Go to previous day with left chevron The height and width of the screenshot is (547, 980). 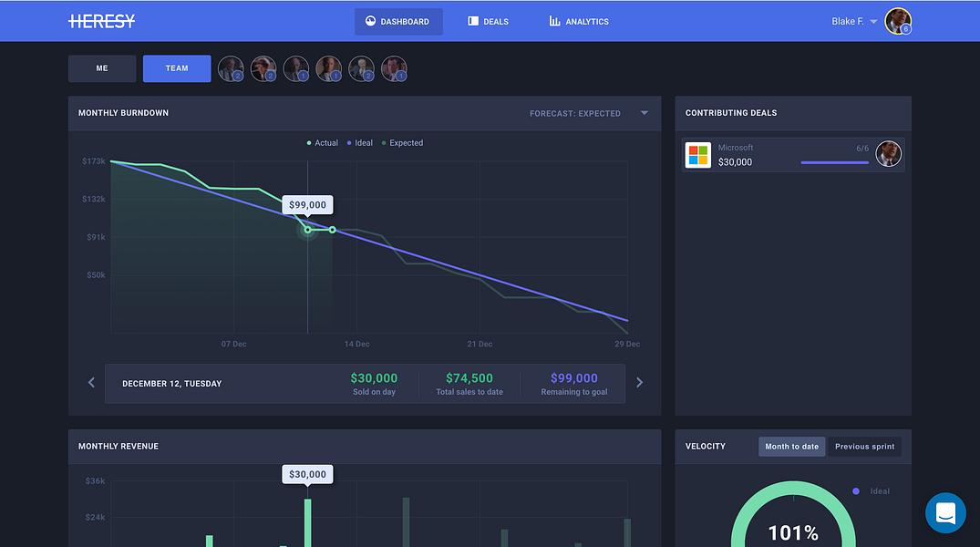tap(91, 382)
